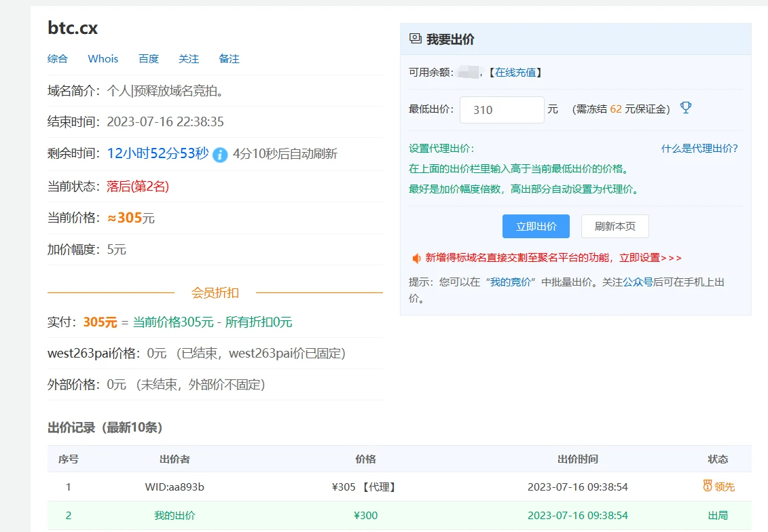Open the 综合 tab

[x=58, y=59]
